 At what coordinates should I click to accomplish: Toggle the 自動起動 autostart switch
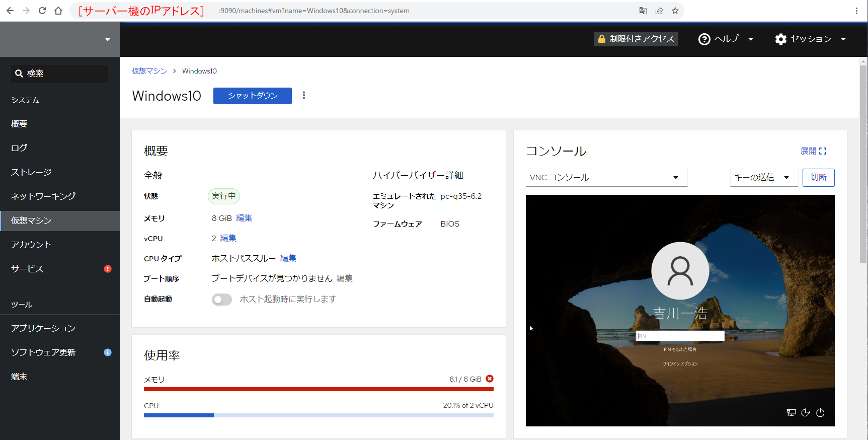222,300
